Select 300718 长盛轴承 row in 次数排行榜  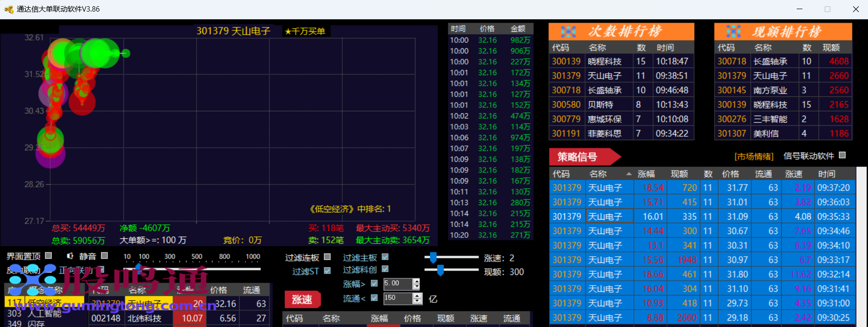pos(621,90)
